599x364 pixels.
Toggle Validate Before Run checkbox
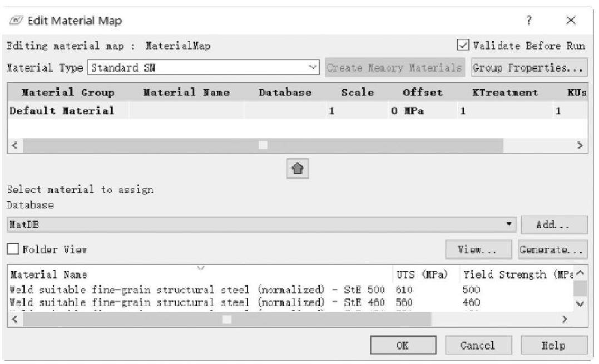coord(463,45)
